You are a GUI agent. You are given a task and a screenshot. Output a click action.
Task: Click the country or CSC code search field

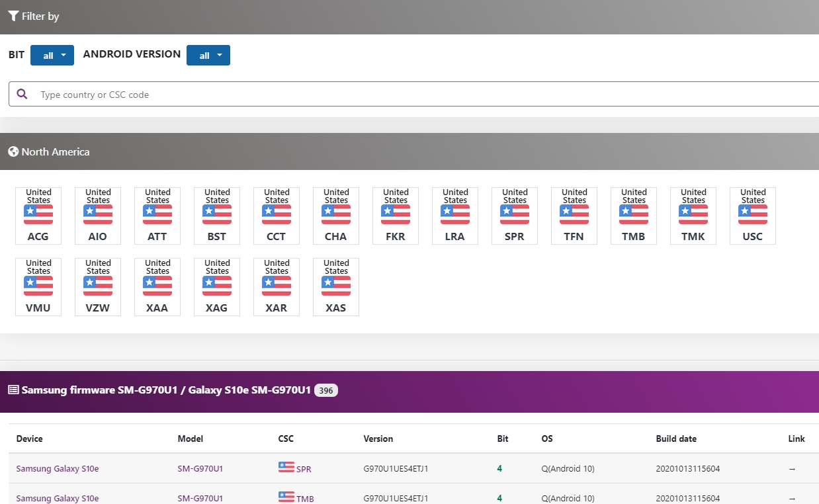(423, 95)
